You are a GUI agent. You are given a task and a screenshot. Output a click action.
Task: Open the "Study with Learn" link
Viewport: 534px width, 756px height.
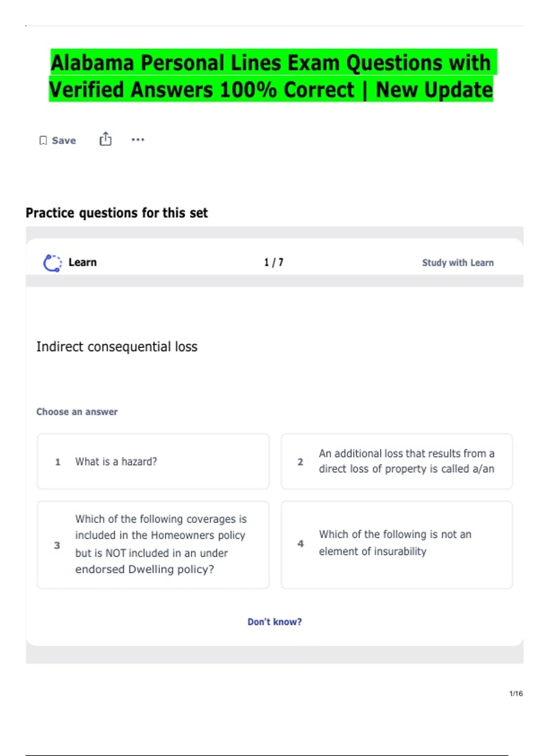pos(457,263)
